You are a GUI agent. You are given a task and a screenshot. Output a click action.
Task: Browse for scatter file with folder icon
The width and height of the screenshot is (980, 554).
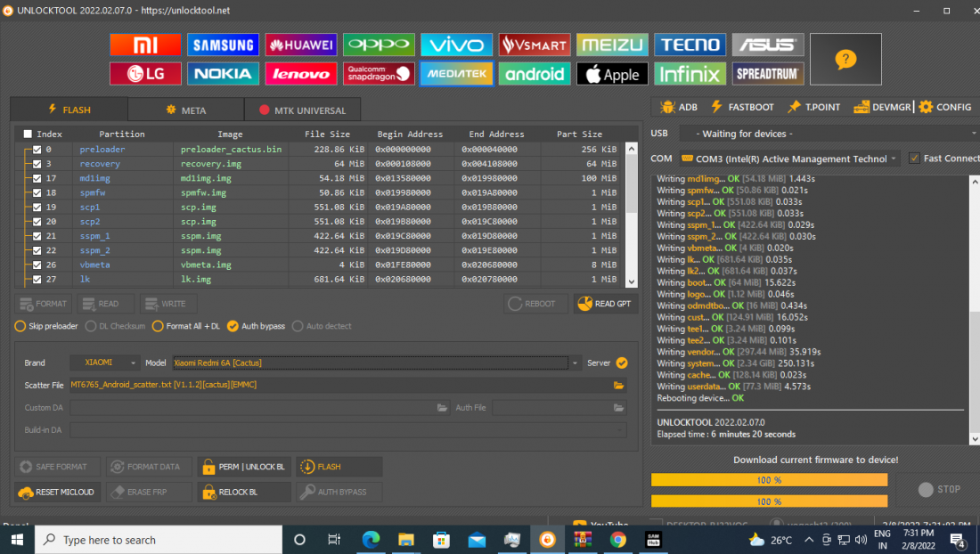click(619, 386)
